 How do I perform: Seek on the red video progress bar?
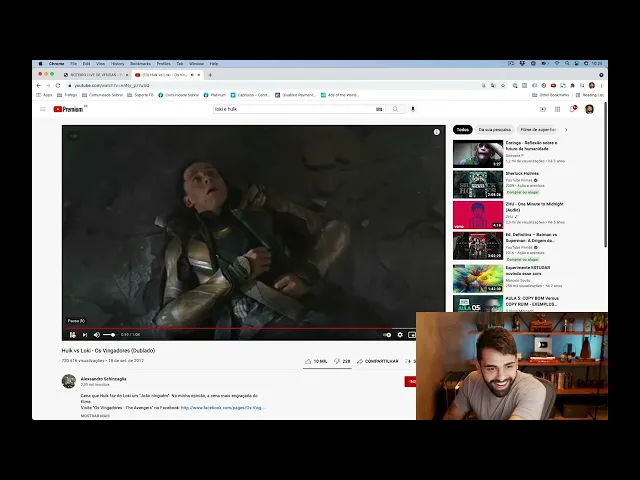coord(239,328)
